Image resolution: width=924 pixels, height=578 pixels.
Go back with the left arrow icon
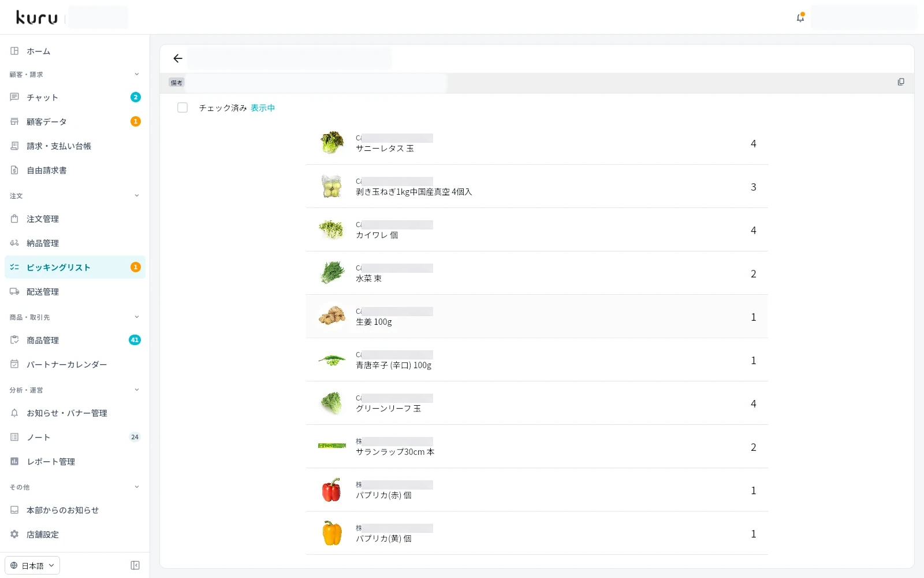click(178, 58)
